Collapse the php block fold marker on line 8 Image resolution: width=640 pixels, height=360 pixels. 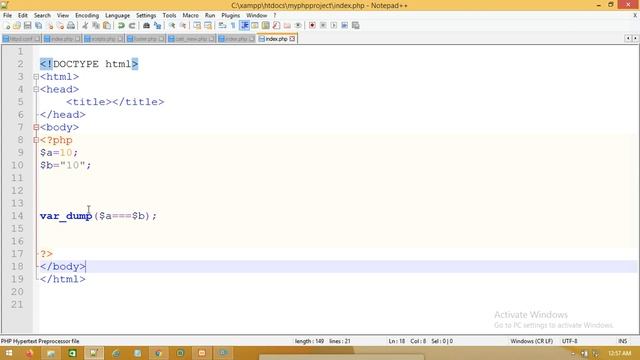tap(36, 140)
